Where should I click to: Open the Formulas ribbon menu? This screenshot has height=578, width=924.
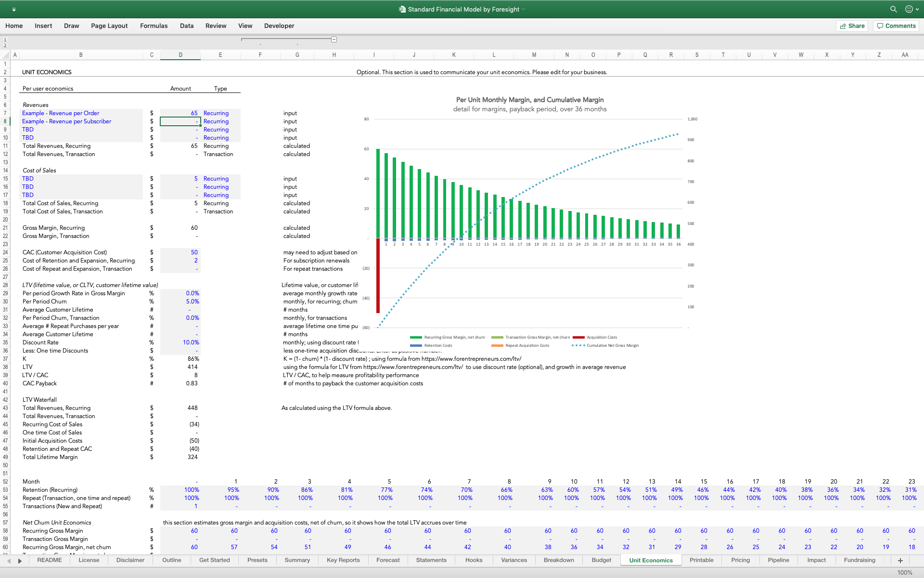tap(154, 26)
